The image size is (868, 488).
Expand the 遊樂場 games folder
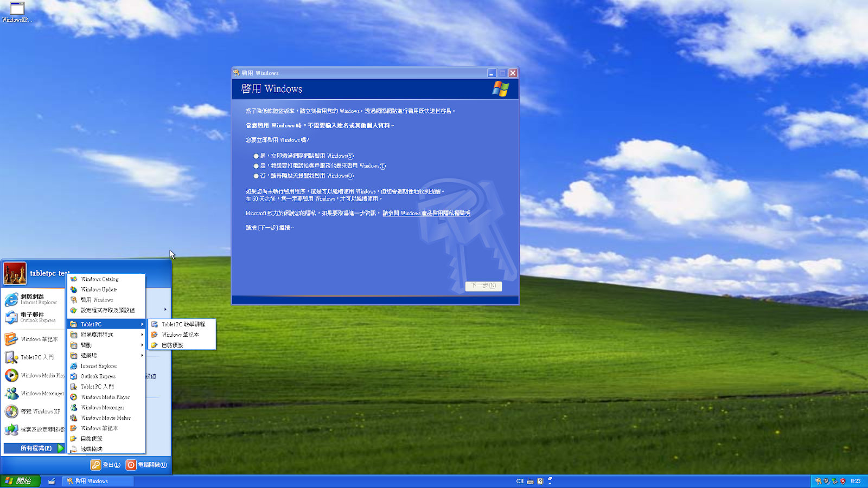[x=106, y=356]
